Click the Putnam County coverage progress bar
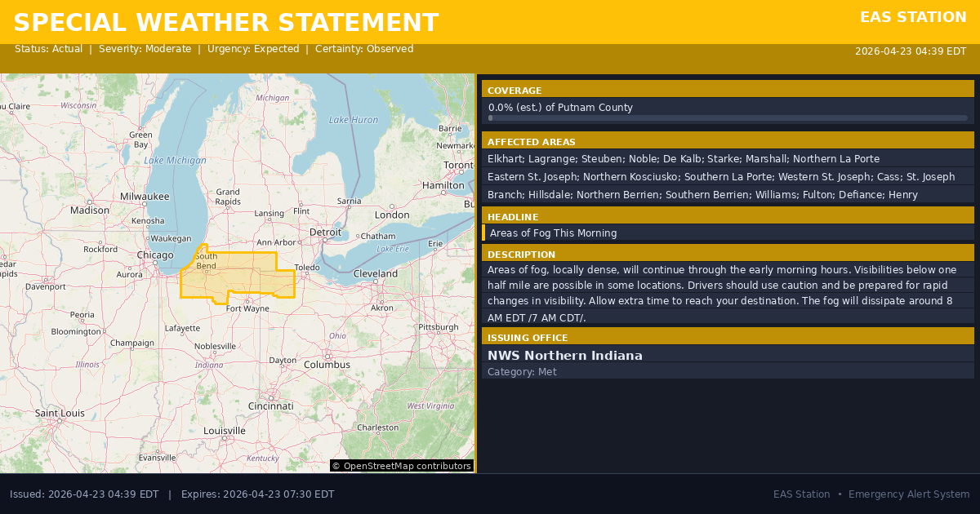 (x=728, y=118)
